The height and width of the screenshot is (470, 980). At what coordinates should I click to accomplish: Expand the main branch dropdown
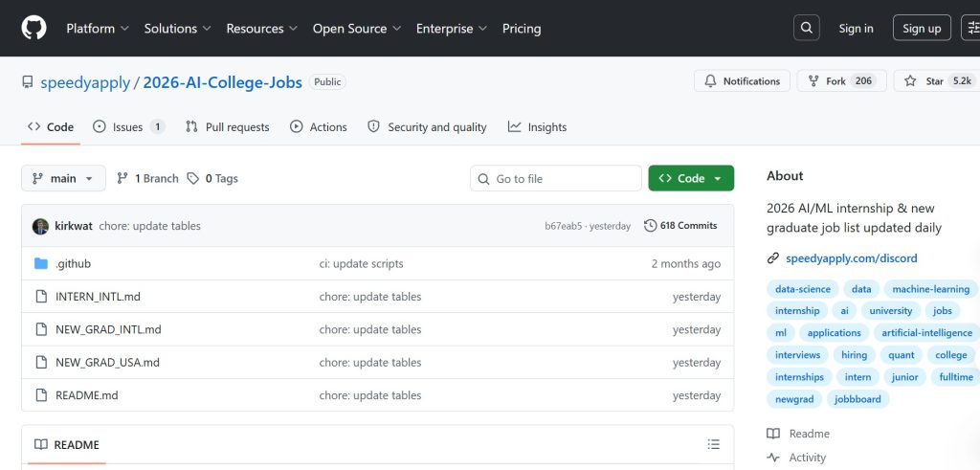[x=63, y=178]
